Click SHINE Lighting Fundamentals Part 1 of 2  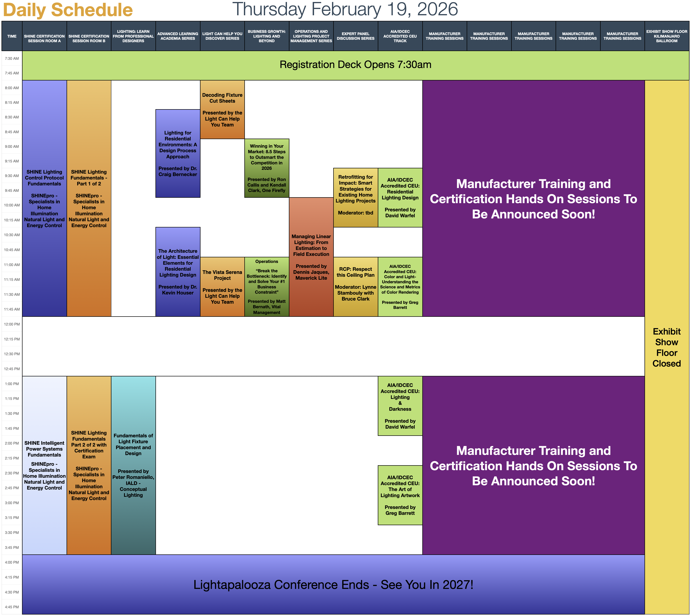click(x=89, y=198)
